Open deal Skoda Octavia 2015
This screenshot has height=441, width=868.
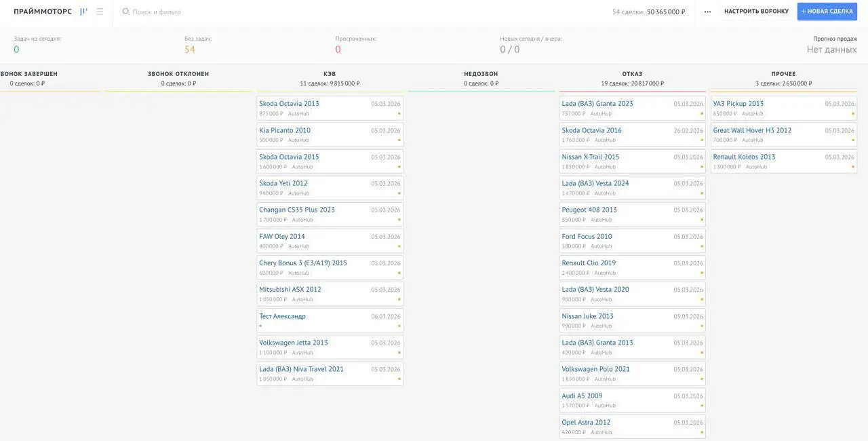pos(289,157)
